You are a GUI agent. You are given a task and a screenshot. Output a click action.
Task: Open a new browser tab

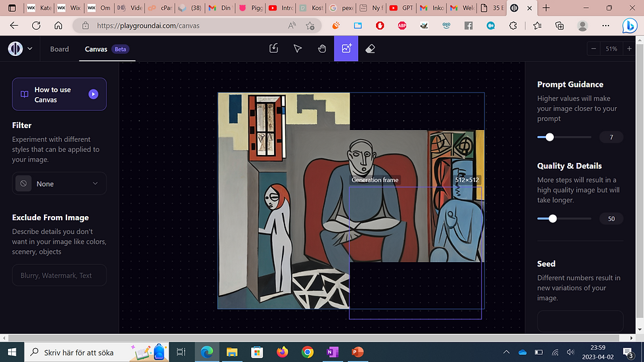546,8
